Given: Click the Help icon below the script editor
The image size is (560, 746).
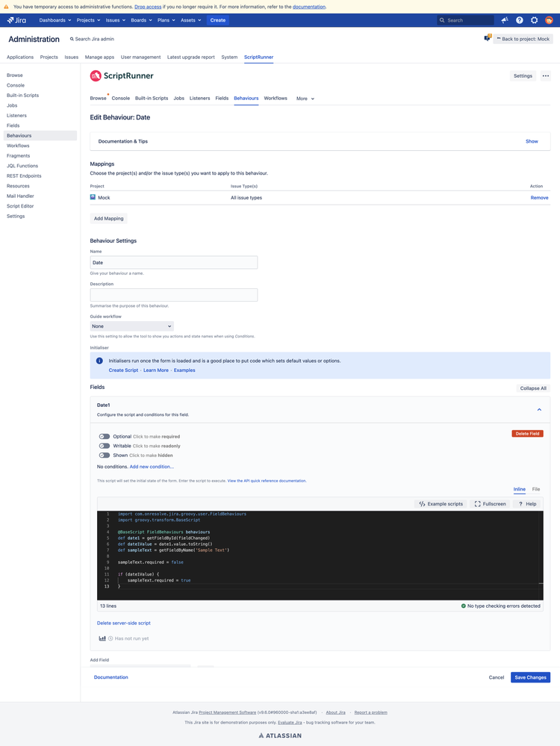Looking at the screenshot, I should [x=520, y=503].
